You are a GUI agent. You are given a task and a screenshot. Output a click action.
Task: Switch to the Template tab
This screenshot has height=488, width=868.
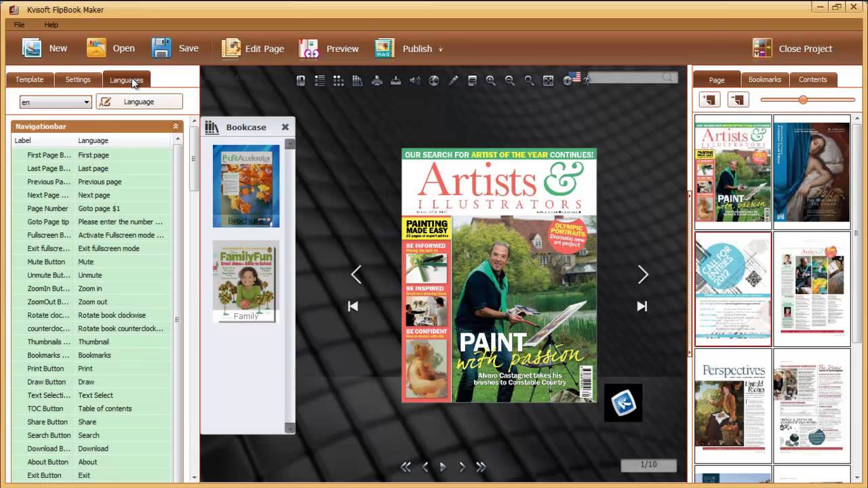(x=29, y=79)
